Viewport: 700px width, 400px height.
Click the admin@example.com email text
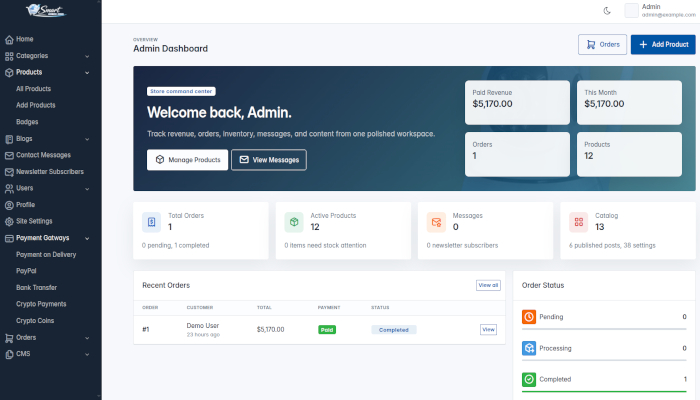coord(669,15)
